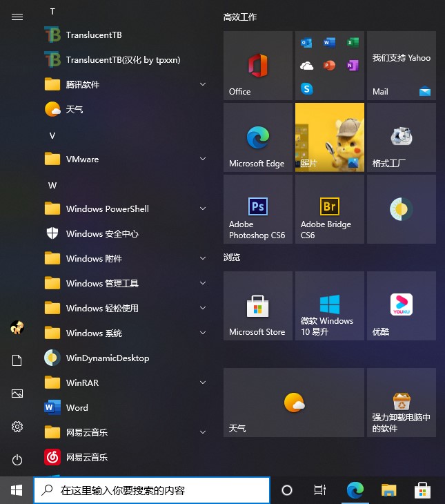445x504 pixels.
Task: Open the Mail tile
Action: click(402, 66)
